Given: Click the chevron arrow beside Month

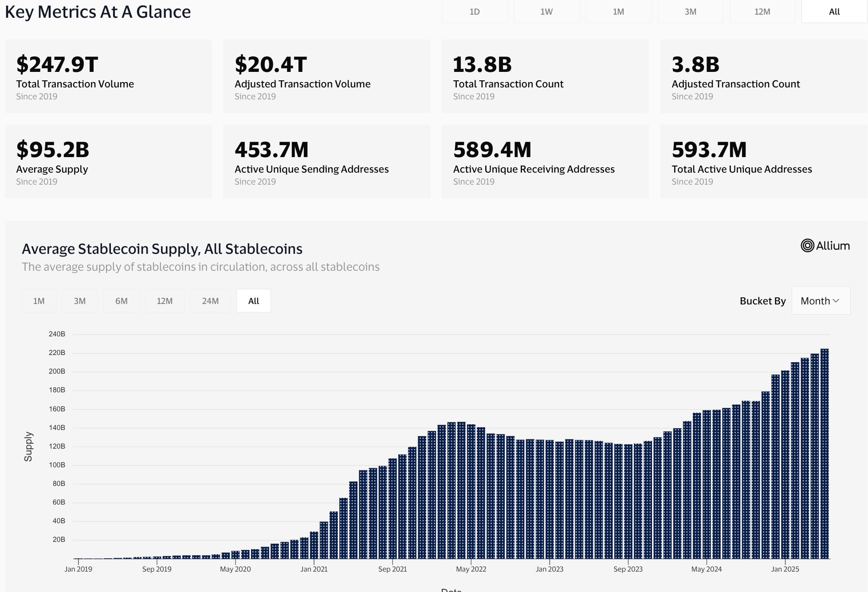Looking at the screenshot, I should [836, 300].
